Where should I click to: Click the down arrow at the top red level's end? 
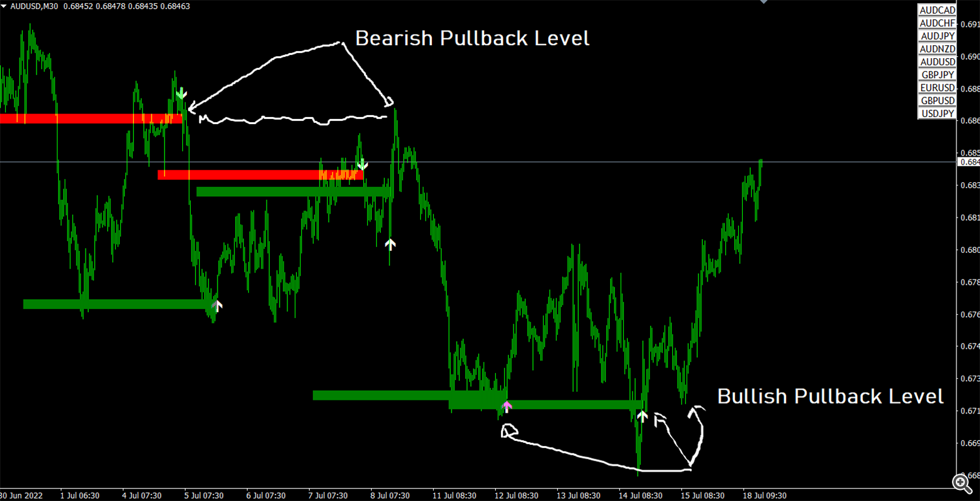[182, 93]
